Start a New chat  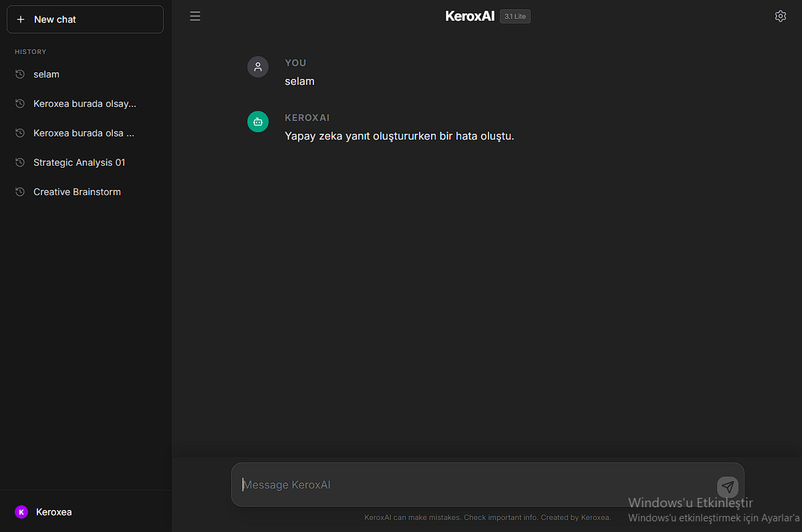click(85, 19)
